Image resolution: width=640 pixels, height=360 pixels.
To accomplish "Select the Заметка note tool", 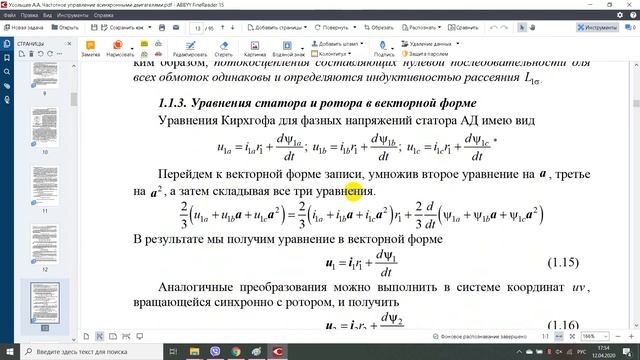I will coord(91,49).
